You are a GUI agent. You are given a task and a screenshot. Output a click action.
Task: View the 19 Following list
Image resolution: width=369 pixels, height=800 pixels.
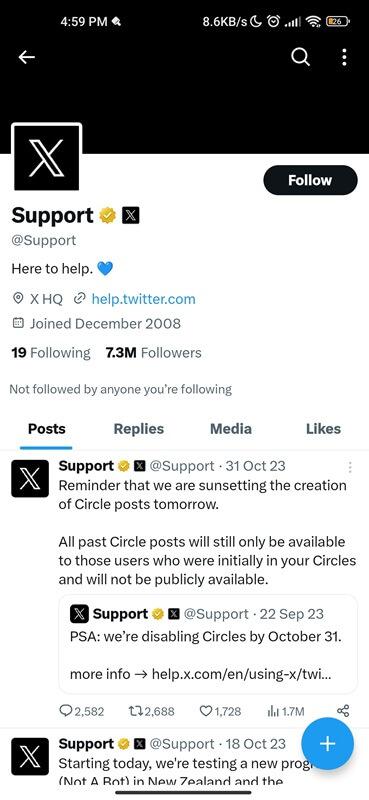point(51,353)
